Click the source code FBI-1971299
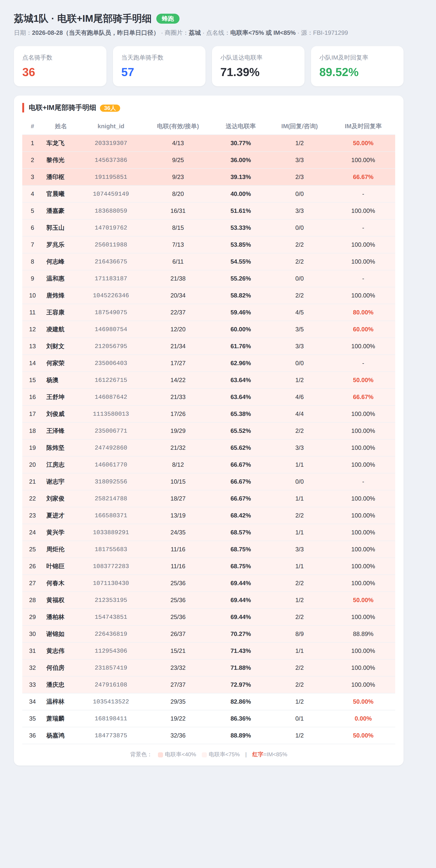The width and height of the screenshot is (436, 868). click(330, 33)
